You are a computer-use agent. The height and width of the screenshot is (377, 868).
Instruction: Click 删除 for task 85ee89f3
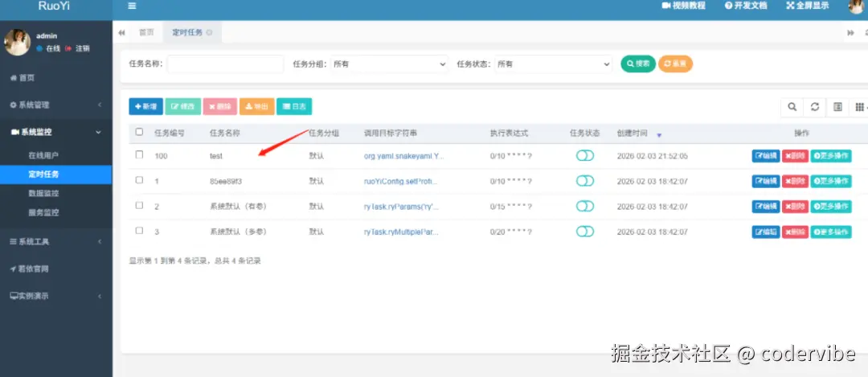[795, 182]
